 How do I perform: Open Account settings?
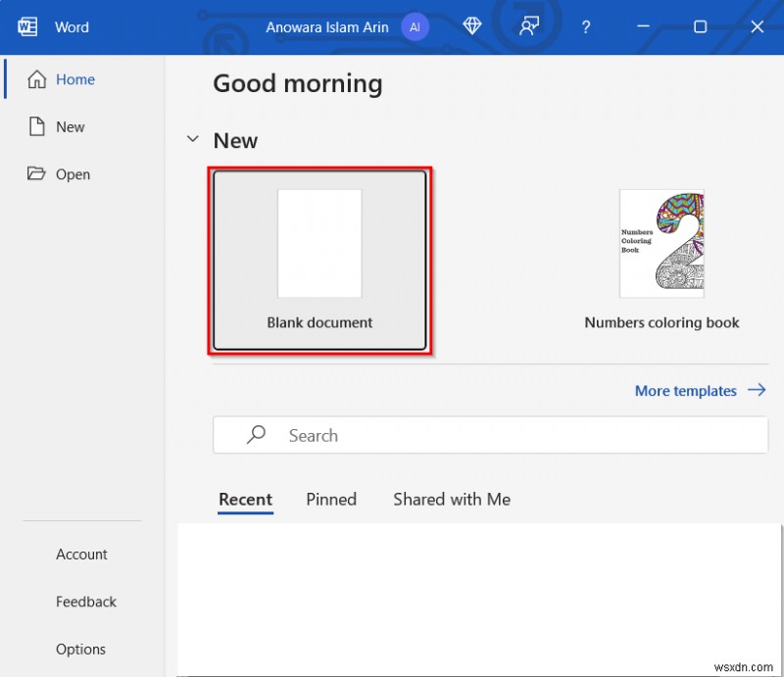coord(81,555)
